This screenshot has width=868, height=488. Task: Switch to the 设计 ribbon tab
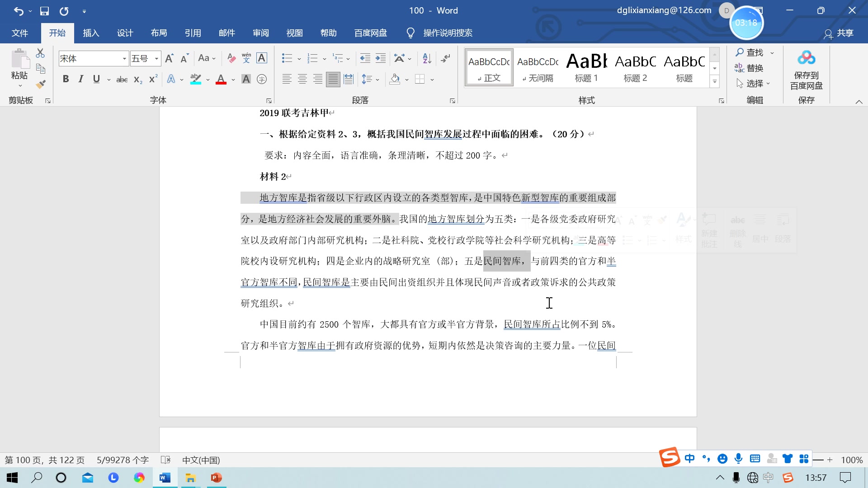click(125, 33)
